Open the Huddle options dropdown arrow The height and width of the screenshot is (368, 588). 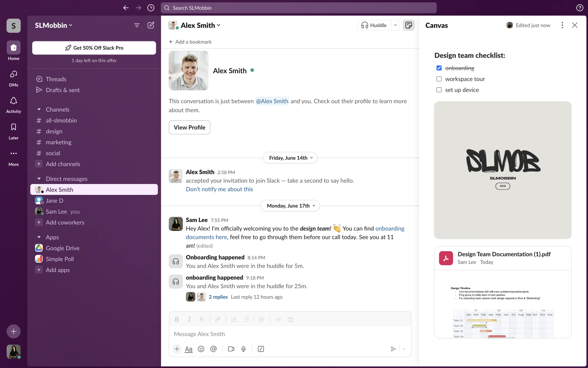(x=395, y=25)
